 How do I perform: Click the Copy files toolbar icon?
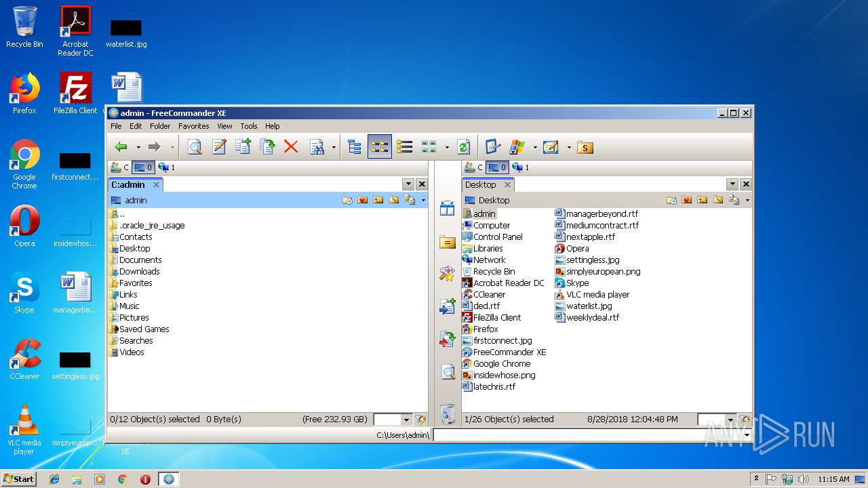pos(243,147)
